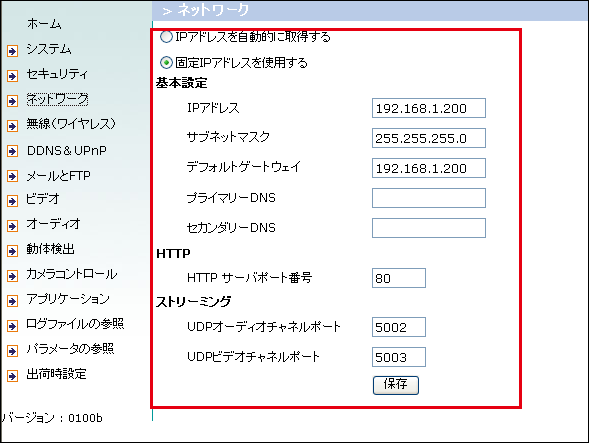This screenshot has height=443, width=589.
Task: Select 固定IPアドレスを使用する radio button
Action: click(x=166, y=62)
